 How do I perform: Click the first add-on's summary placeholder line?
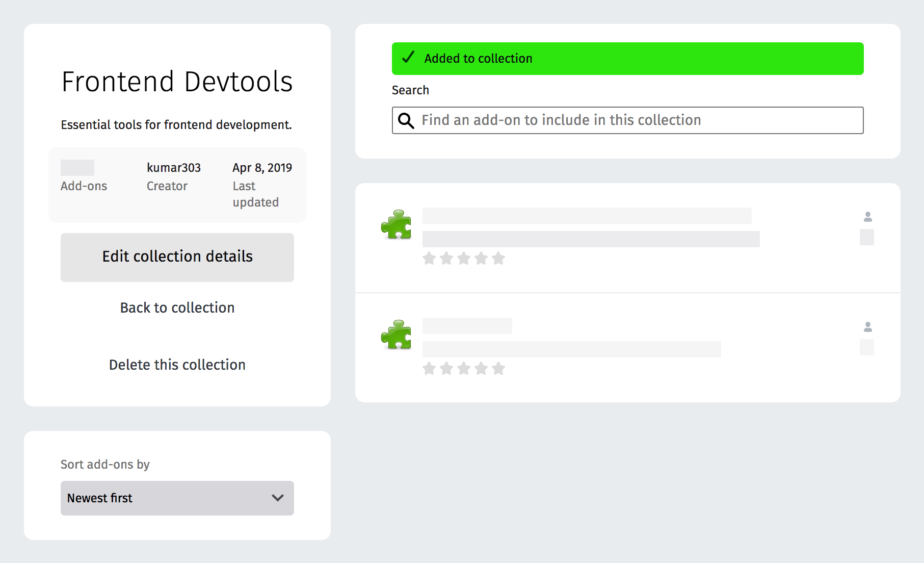[591, 239]
